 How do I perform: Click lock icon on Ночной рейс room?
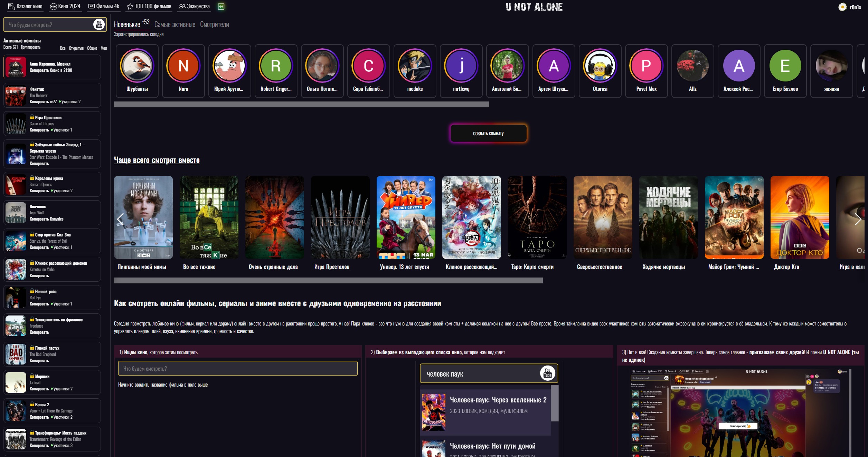[32, 291]
